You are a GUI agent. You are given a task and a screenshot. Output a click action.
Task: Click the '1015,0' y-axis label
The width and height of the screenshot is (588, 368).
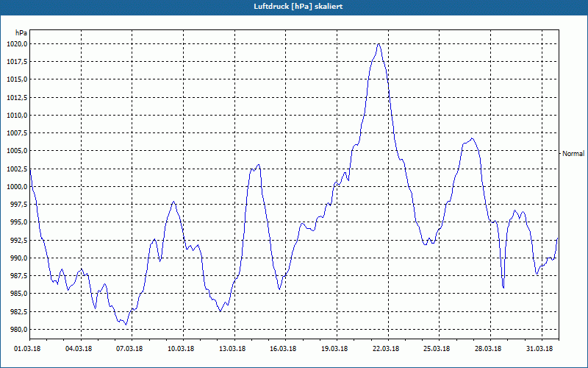coord(17,79)
